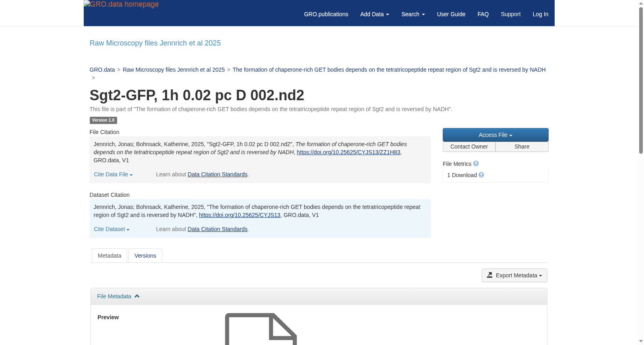Open the Cite Data File dropdown

click(x=113, y=174)
